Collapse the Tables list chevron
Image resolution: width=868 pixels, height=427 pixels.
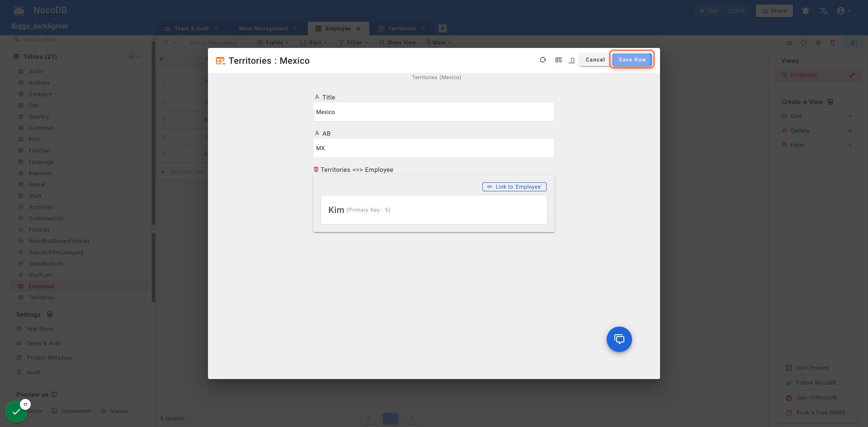click(x=138, y=57)
